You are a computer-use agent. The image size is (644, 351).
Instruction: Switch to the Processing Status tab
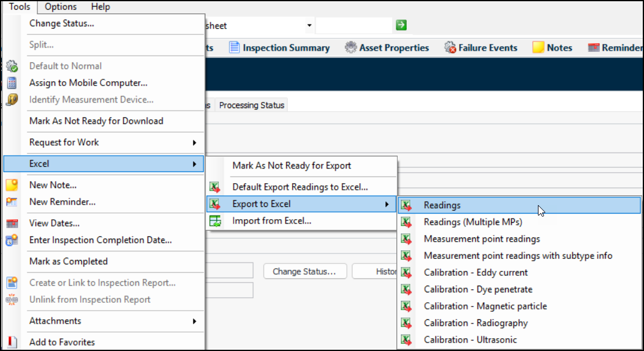coord(251,105)
